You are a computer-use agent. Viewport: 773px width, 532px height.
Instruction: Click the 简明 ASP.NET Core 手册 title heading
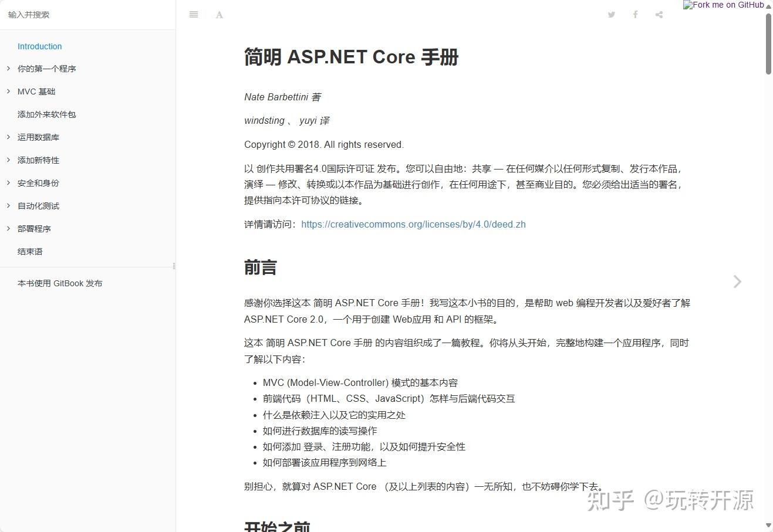point(351,57)
